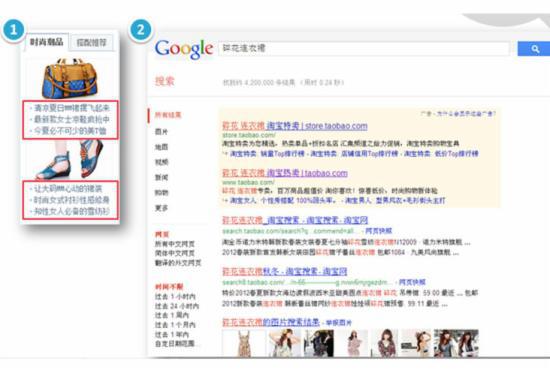Viewport: 550px width, 370px height.
Task: Open fifth image result thumbnail
Action: pos(384,343)
